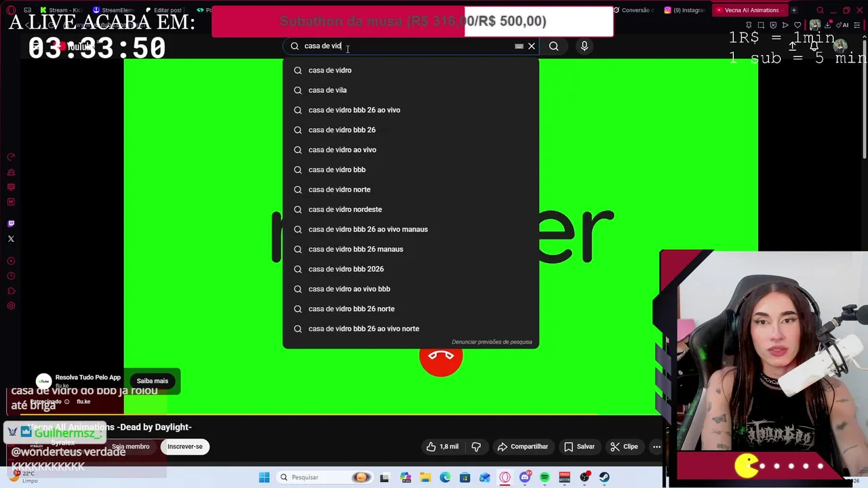
Task: Open the Opera AI assistant icon
Action: click(844, 25)
